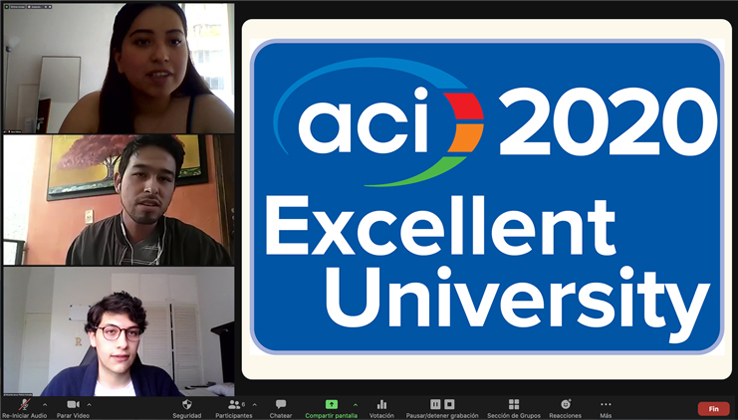This screenshot has height=420, width=738.
Task: Select the bottom participant's video tile with glasses
Action: coord(119,331)
